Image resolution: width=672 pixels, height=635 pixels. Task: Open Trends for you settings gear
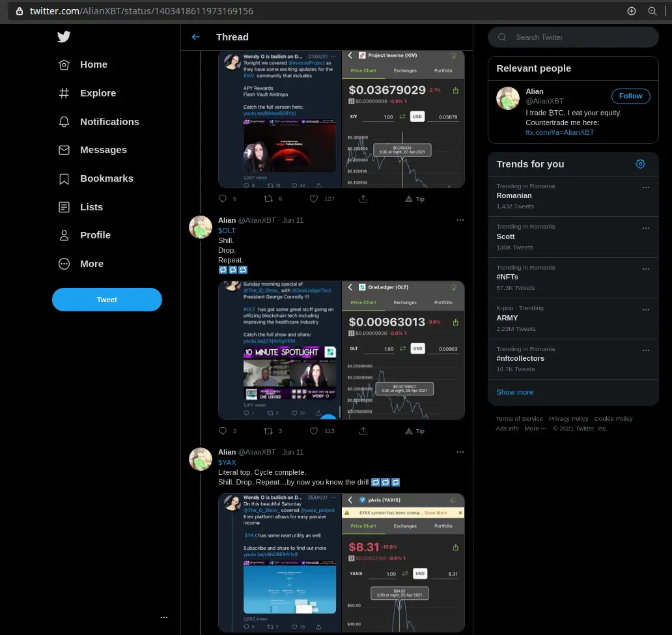pyautogui.click(x=640, y=164)
